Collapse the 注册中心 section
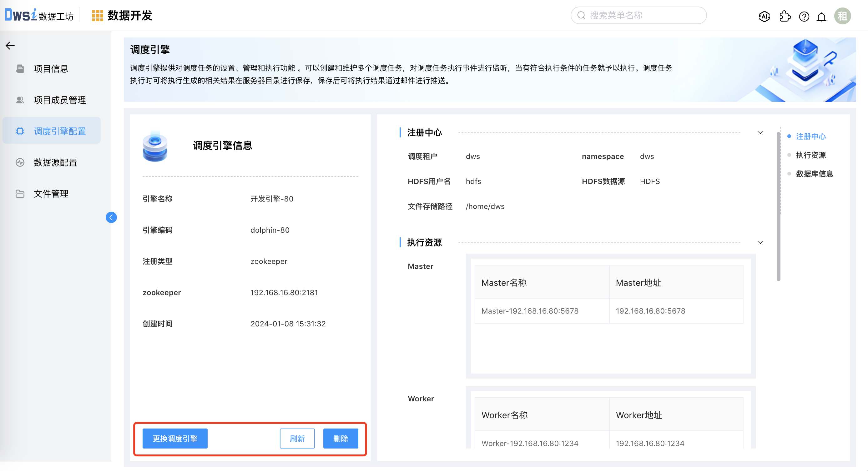868x471 pixels. click(x=760, y=132)
